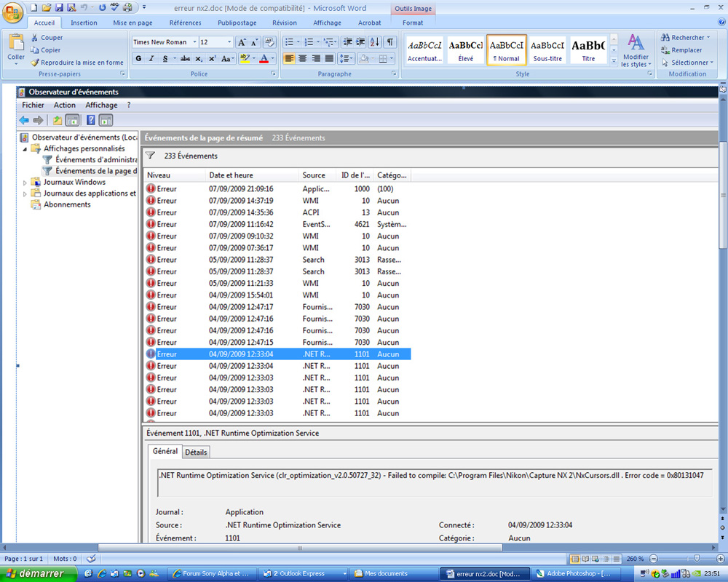Screen dimensions: 728x582
Task: Click the proofing check icon in status bar
Action: tap(92, 559)
